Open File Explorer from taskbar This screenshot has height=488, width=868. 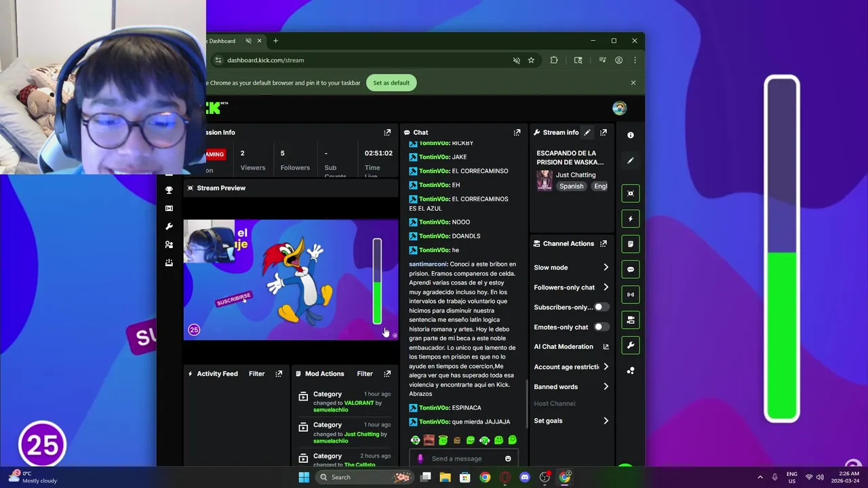pos(445,477)
